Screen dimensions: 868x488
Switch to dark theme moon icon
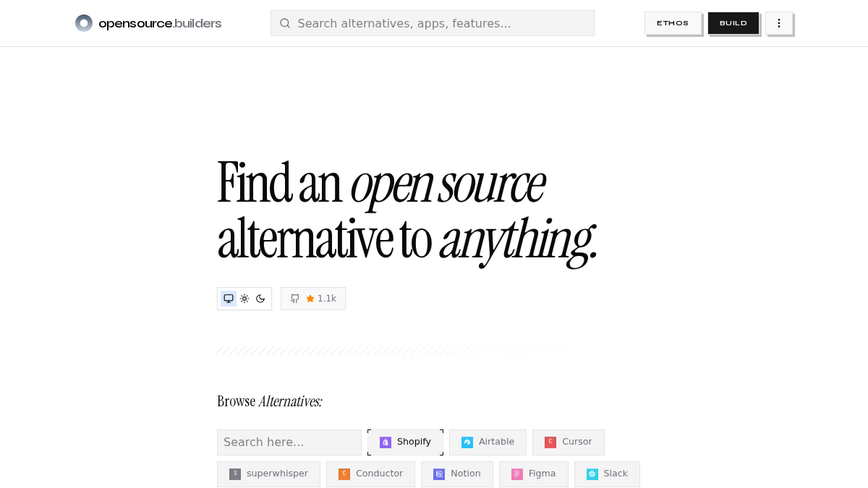[260, 299]
